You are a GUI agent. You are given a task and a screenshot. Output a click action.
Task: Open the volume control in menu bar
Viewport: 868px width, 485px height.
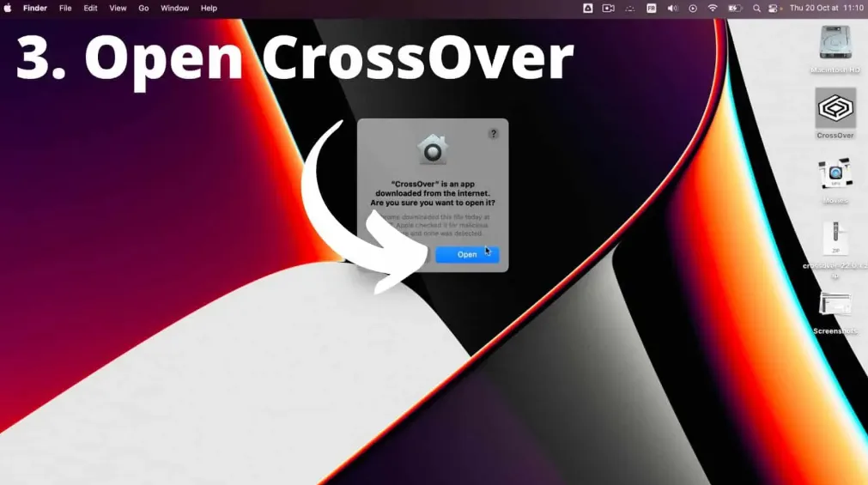tap(672, 9)
